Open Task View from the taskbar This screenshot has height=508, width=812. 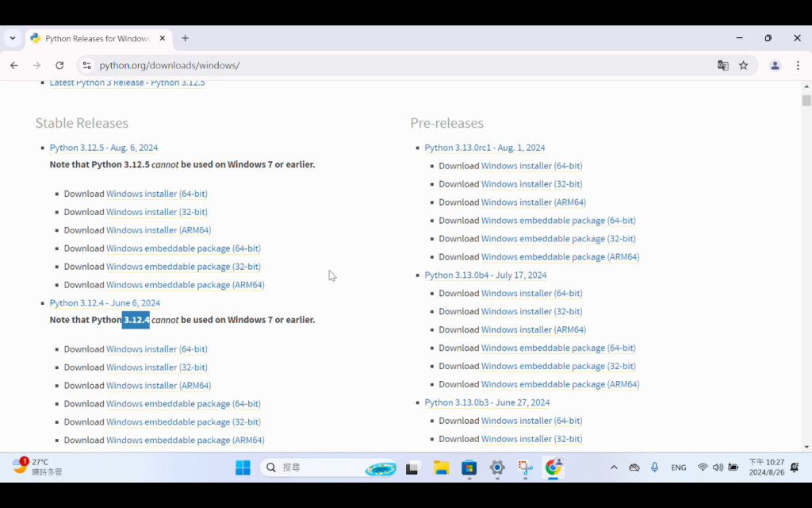(412, 468)
